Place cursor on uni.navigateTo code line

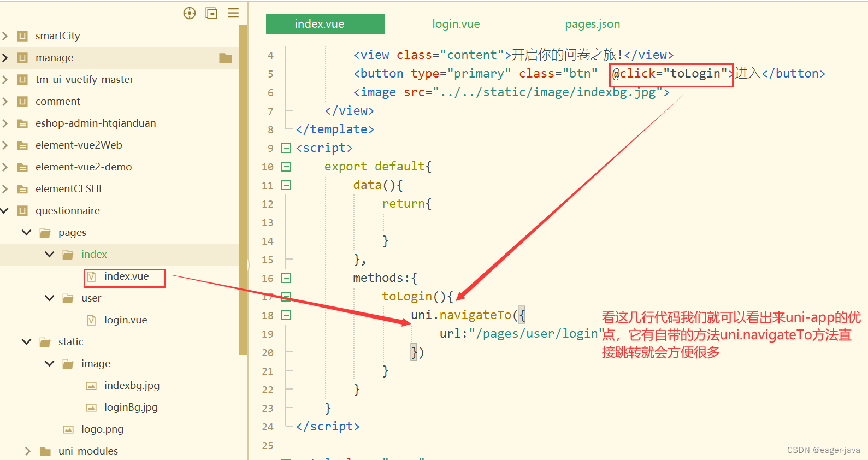click(x=468, y=315)
